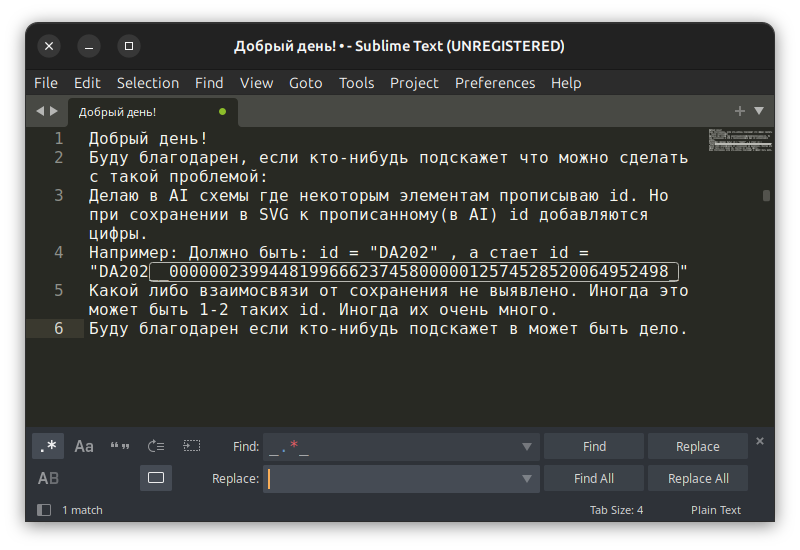Open Tab Size: 4 setting
The width and height of the screenshot is (800, 550).
(x=616, y=510)
